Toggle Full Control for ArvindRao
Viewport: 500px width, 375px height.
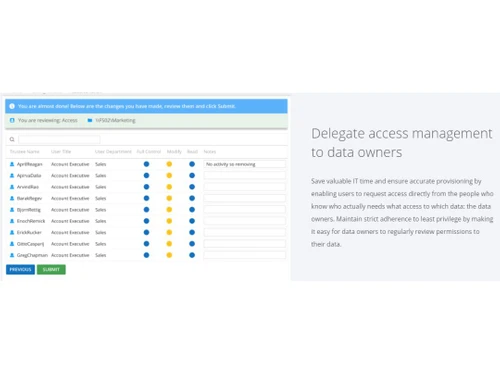[x=146, y=187]
